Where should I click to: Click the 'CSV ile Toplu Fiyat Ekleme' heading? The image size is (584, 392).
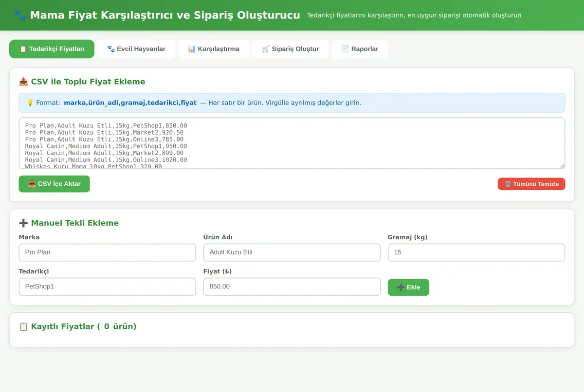click(88, 82)
